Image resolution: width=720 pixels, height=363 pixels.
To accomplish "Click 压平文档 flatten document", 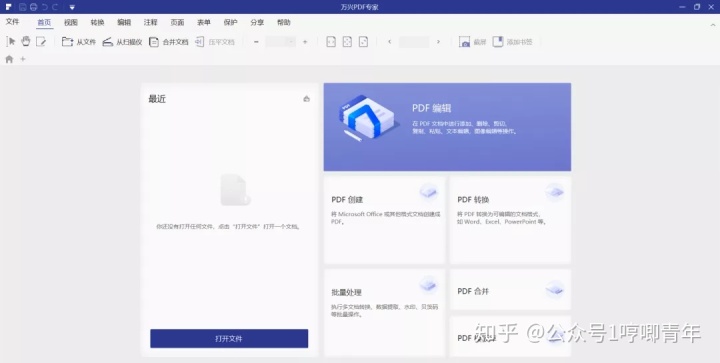I will pos(214,42).
